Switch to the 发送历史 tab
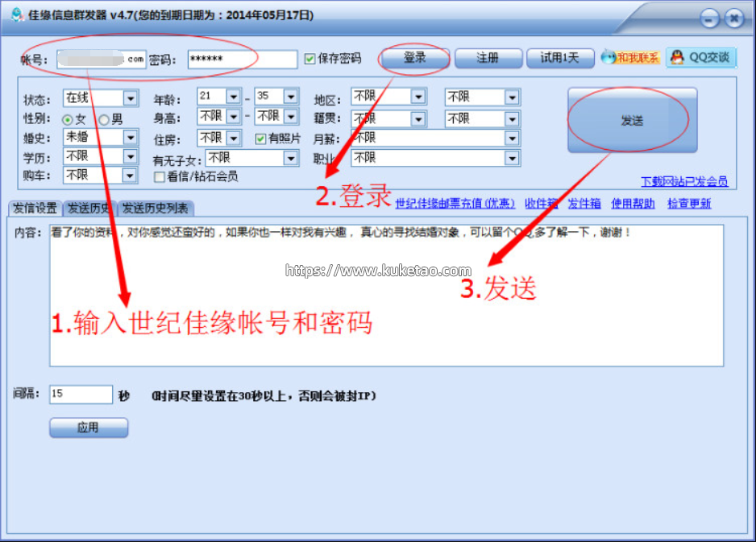Image resolution: width=756 pixels, height=542 pixels. tap(89, 208)
